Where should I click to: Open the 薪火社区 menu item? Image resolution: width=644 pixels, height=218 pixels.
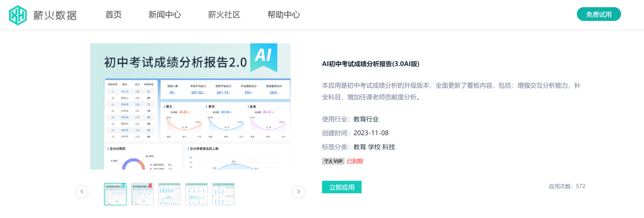(x=224, y=15)
